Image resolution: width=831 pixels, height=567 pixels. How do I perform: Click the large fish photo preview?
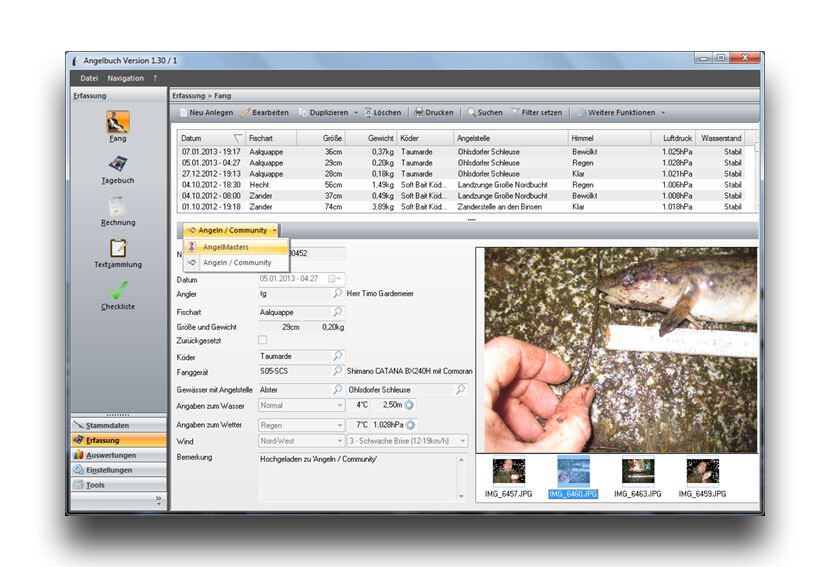pyautogui.click(x=621, y=350)
